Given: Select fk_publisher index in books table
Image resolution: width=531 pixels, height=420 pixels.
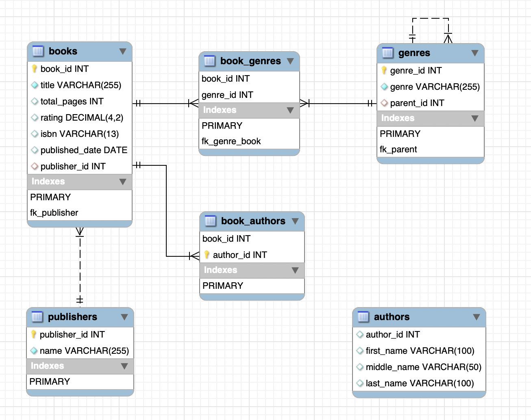Looking at the screenshot, I should click(x=80, y=212).
